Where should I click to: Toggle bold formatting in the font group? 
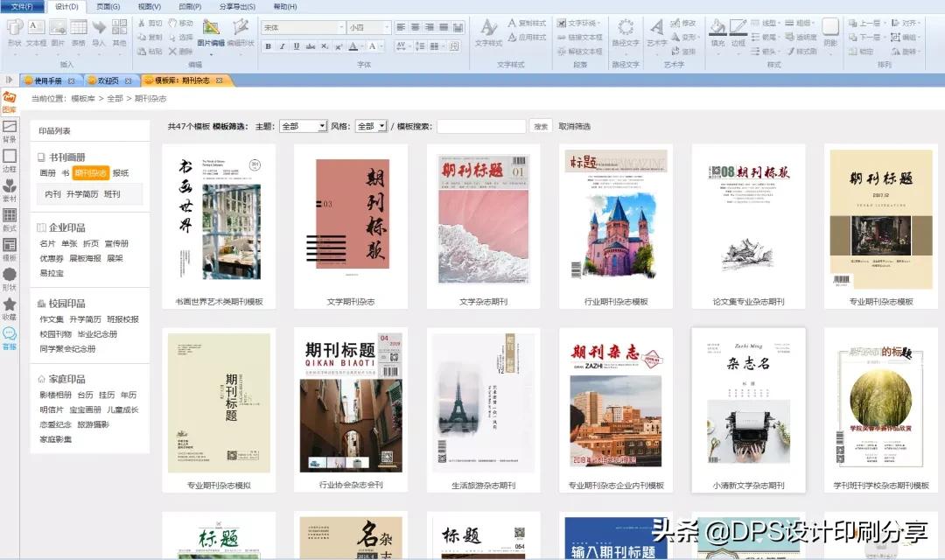click(268, 45)
